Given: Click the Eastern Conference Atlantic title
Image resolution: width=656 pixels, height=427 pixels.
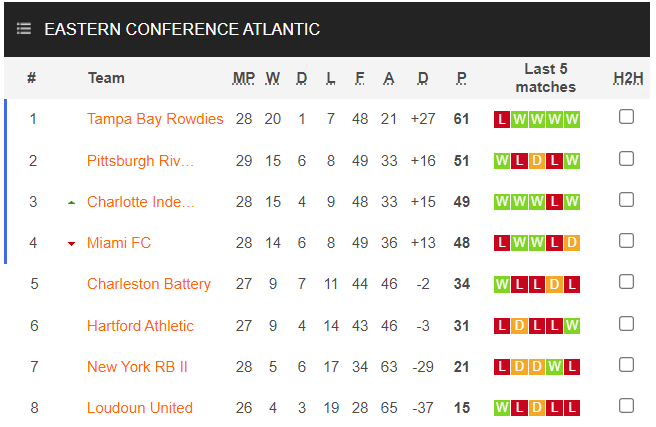Looking at the screenshot, I should [x=182, y=29].
